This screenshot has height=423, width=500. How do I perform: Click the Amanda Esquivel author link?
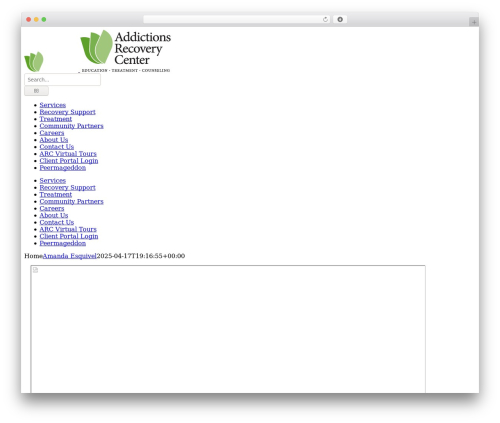pyautogui.click(x=69, y=256)
